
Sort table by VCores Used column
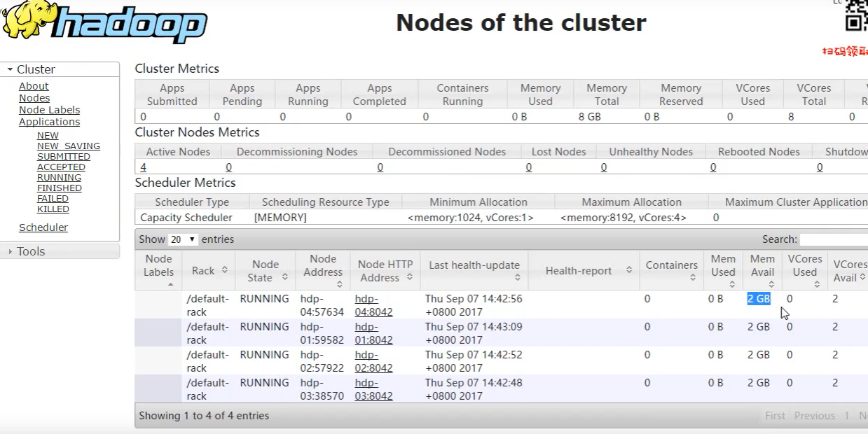(x=805, y=270)
